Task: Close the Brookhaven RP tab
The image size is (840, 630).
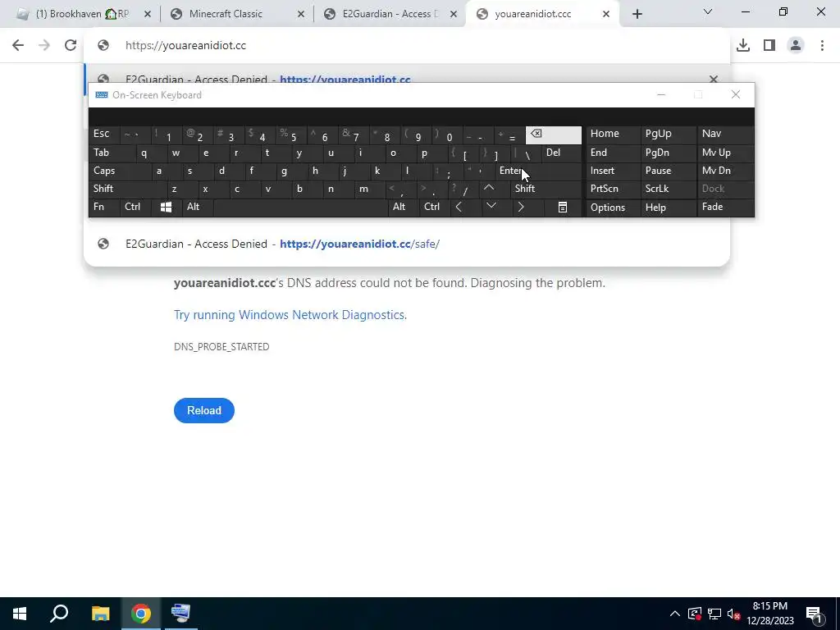Action: 148,15
